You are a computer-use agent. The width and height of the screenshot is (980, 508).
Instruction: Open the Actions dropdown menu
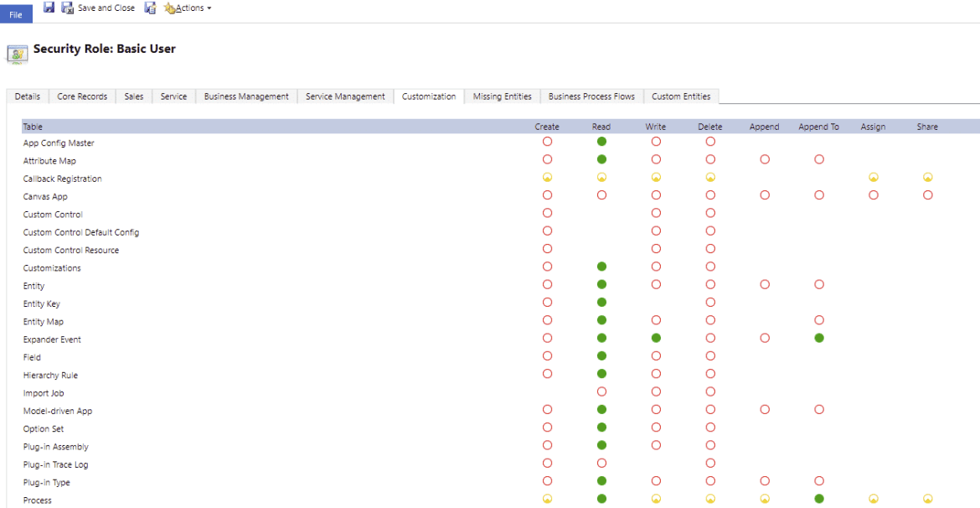(188, 8)
